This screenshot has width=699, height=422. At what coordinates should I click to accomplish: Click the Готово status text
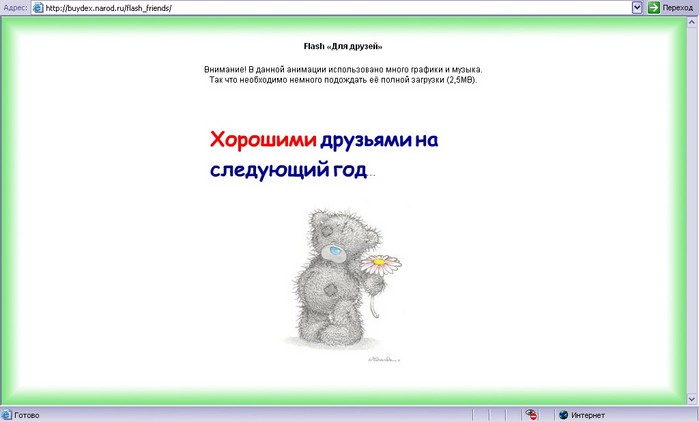(x=27, y=415)
